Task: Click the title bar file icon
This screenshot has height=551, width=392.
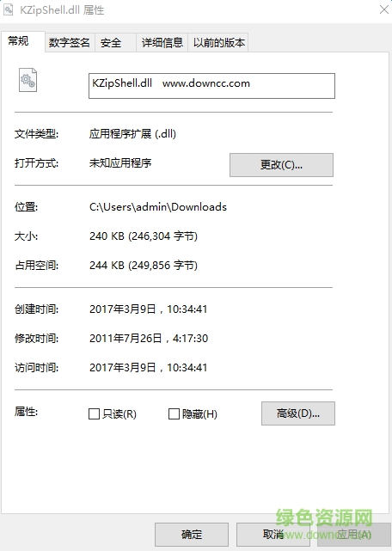Action: click(x=8, y=9)
